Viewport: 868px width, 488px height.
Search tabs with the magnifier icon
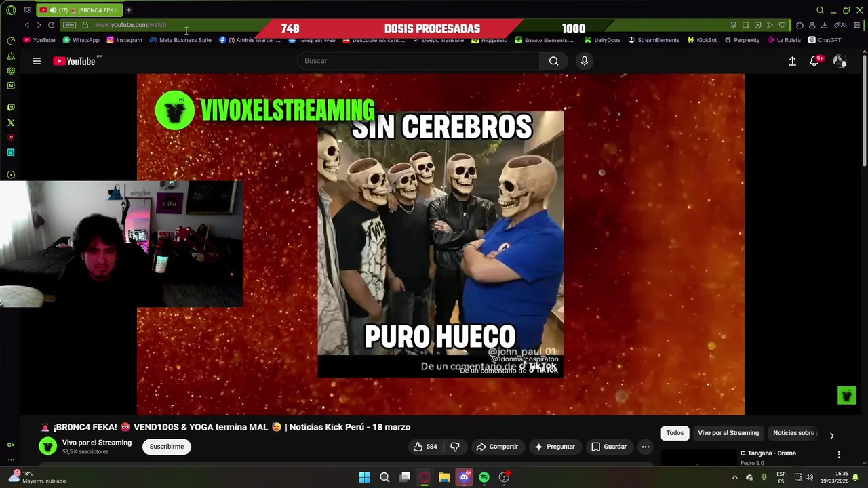[x=820, y=10]
